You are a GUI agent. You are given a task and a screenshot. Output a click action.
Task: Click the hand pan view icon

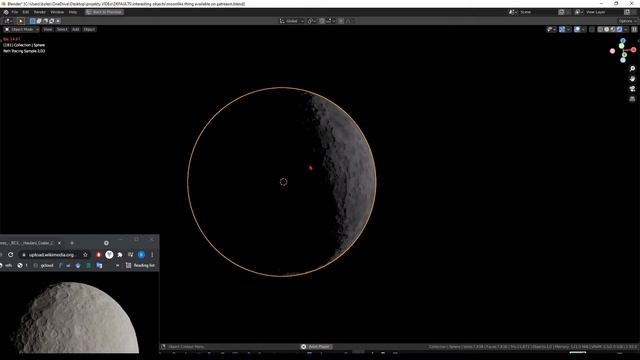(x=632, y=78)
